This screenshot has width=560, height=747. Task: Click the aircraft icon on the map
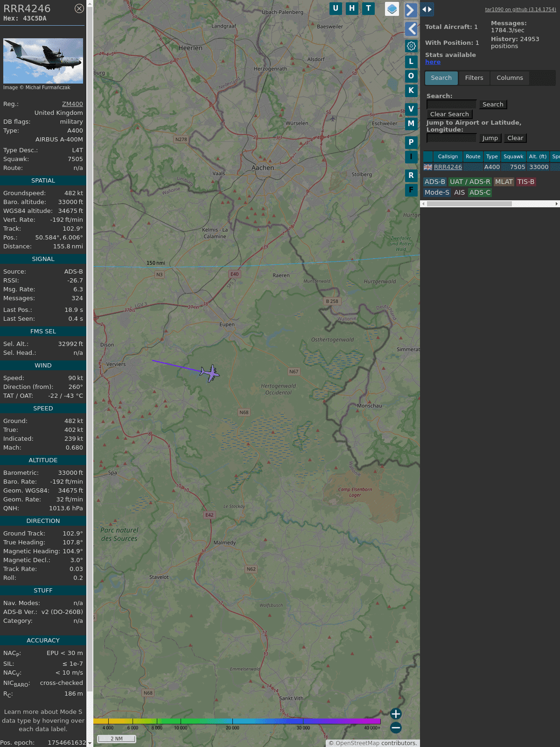click(x=210, y=373)
